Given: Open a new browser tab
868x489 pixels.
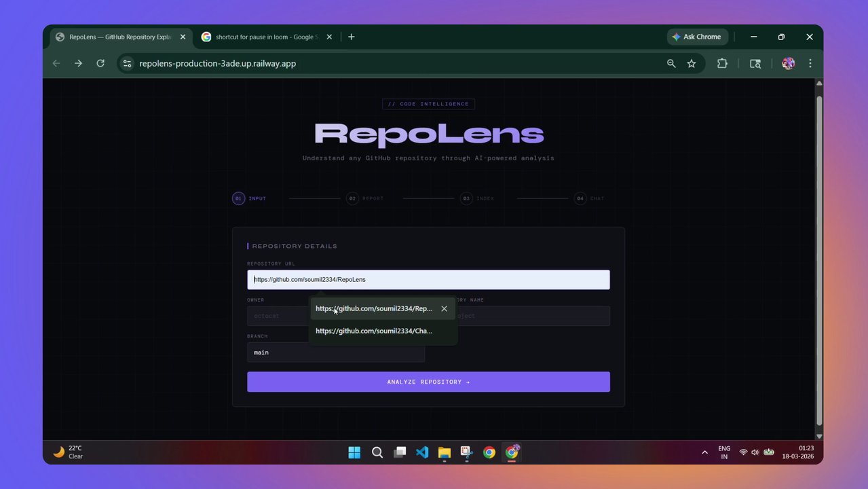Looking at the screenshot, I should point(351,37).
